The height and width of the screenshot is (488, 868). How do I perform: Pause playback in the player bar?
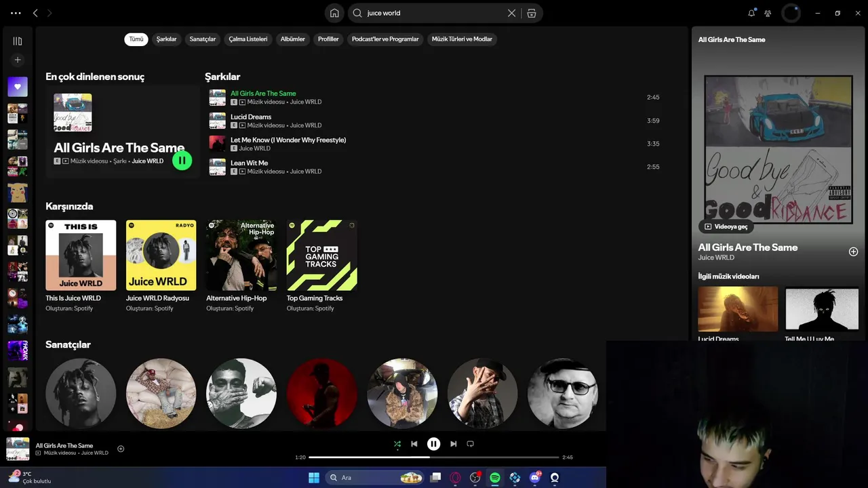click(433, 444)
